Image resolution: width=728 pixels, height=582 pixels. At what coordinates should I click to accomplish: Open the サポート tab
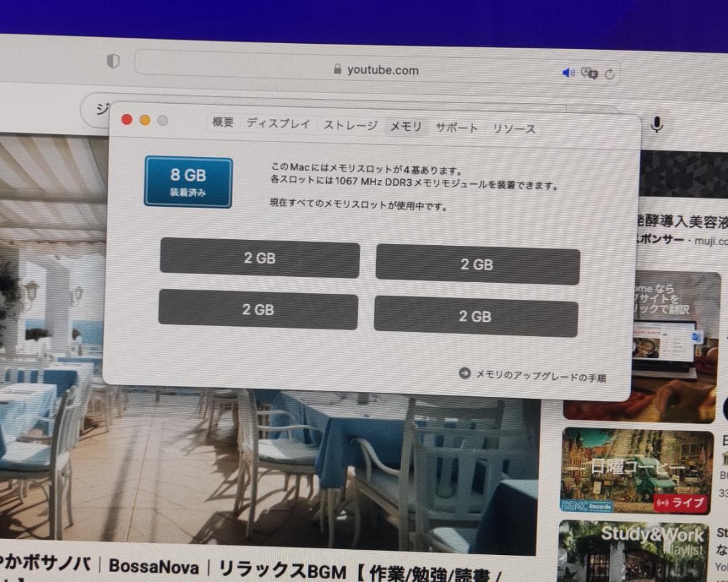tap(456, 126)
